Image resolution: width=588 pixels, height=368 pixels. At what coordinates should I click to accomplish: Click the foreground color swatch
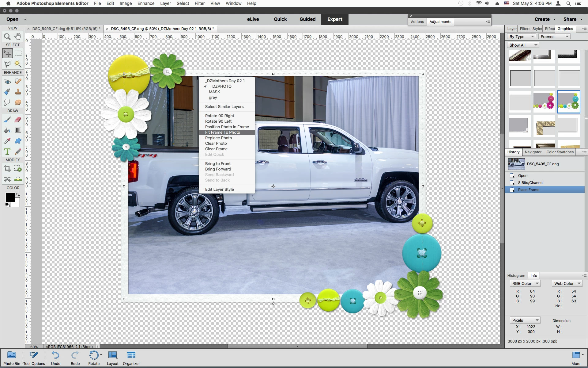pos(10,197)
